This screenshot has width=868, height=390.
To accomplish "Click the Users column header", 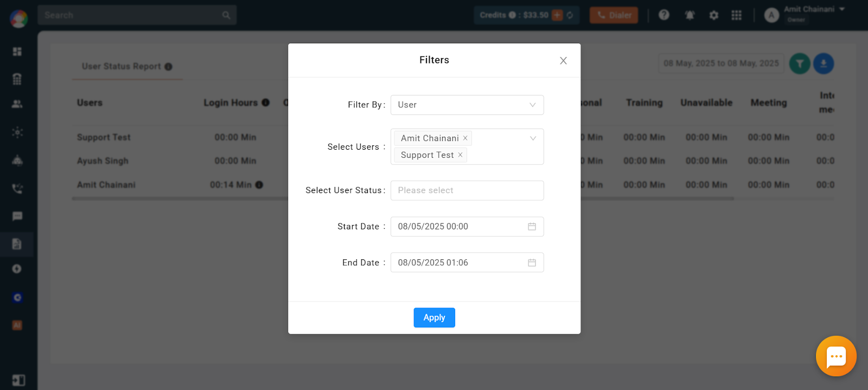I will tap(90, 103).
